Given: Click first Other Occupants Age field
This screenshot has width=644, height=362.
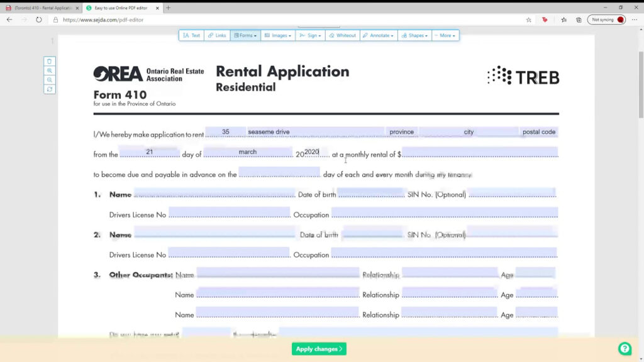Looking at the screenshot, I should click(536, 273).
